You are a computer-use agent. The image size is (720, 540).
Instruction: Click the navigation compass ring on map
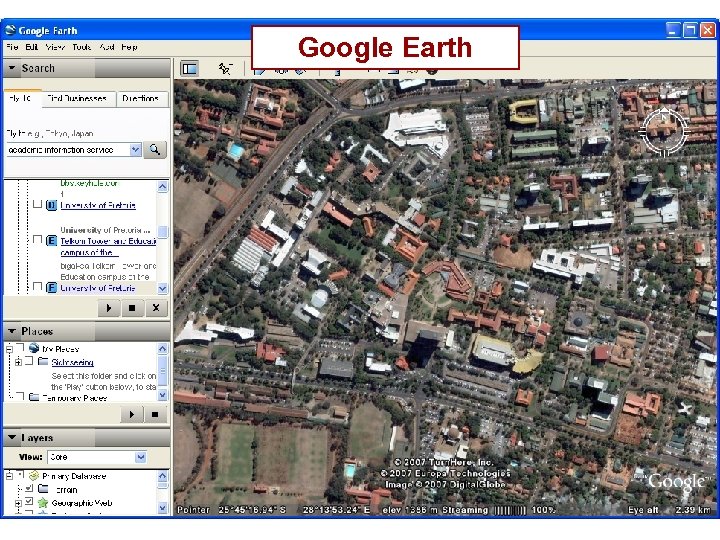click(x=664, y=130)
